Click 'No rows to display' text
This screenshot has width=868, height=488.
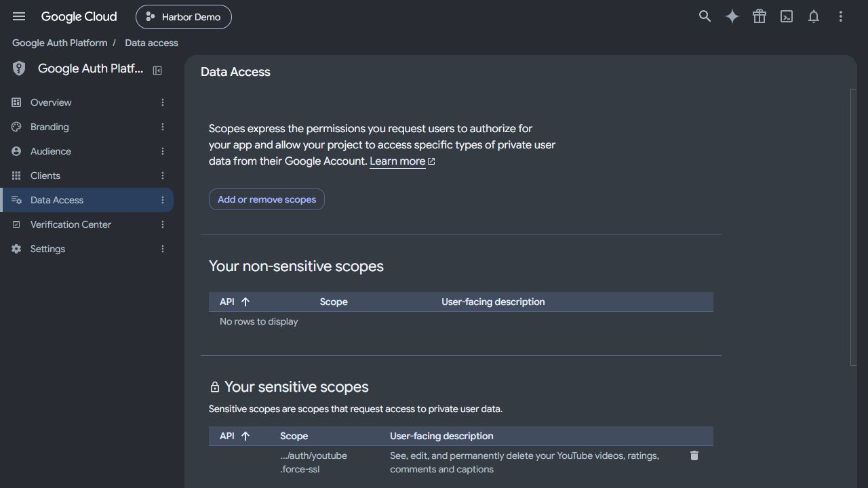click(x=259, y=321)
